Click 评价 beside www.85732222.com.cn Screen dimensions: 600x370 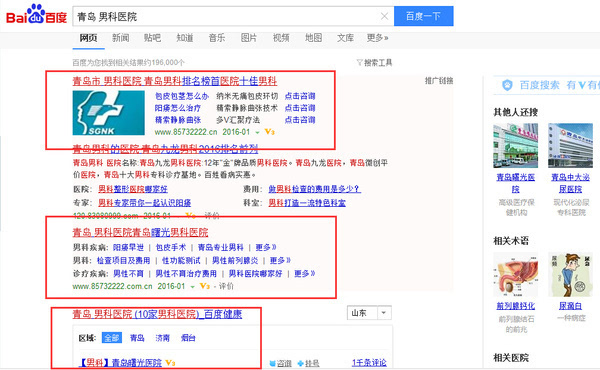coord(226,286)
